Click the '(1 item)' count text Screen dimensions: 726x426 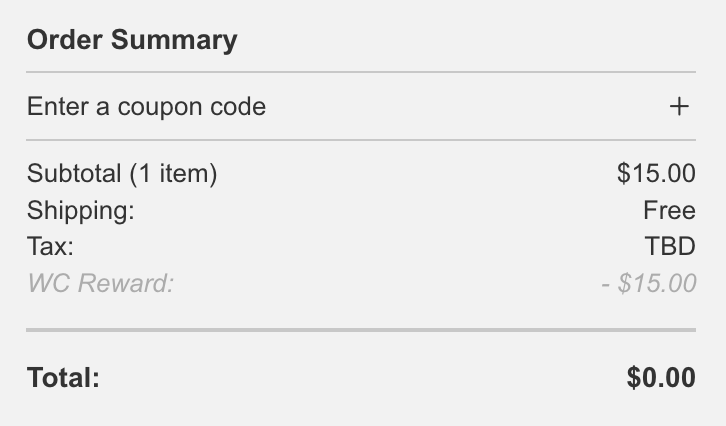173,173
